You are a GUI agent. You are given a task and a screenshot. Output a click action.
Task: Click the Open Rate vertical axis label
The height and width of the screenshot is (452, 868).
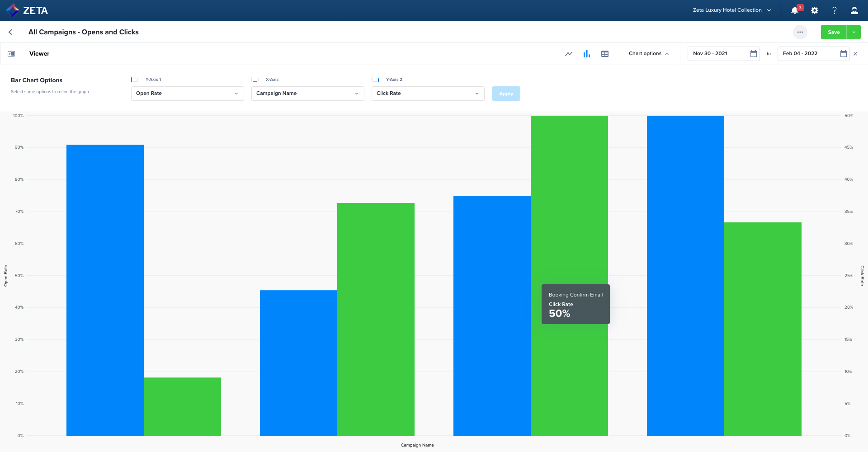click(x=6, y=276)
